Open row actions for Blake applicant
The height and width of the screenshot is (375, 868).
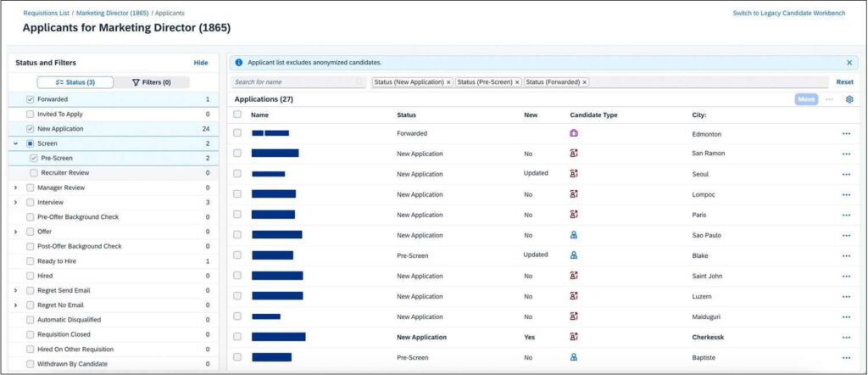click(x=846, y=256)
